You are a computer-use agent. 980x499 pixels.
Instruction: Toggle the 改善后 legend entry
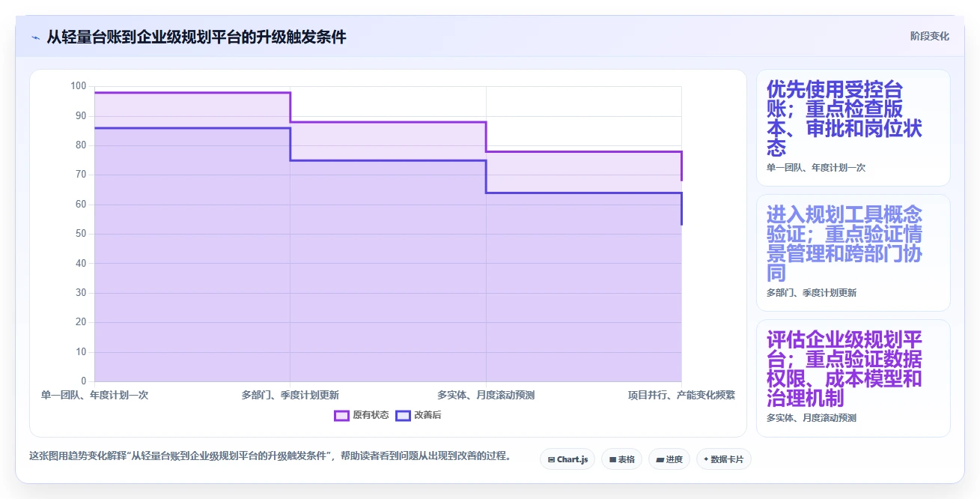tap(419, 415)
